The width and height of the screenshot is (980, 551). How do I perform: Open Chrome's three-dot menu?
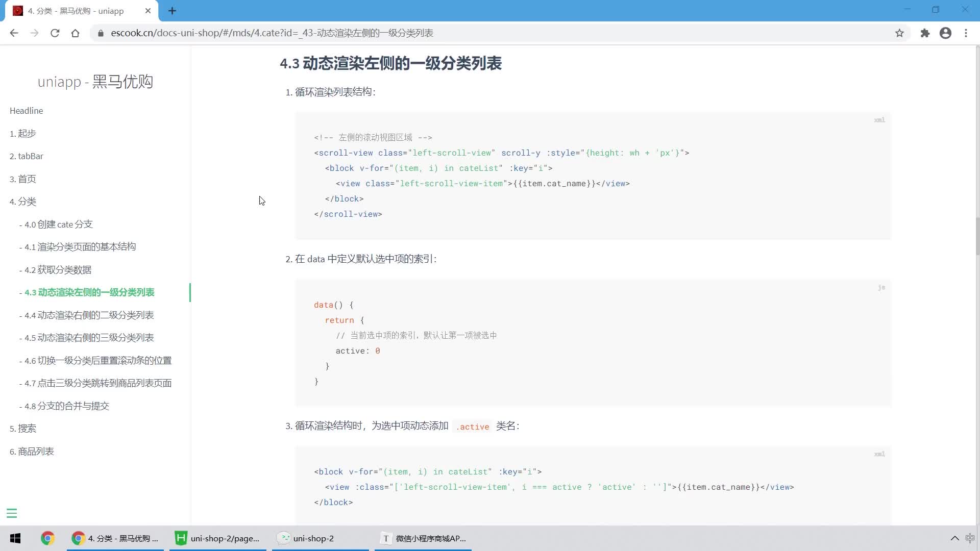(x=966, y=33)
